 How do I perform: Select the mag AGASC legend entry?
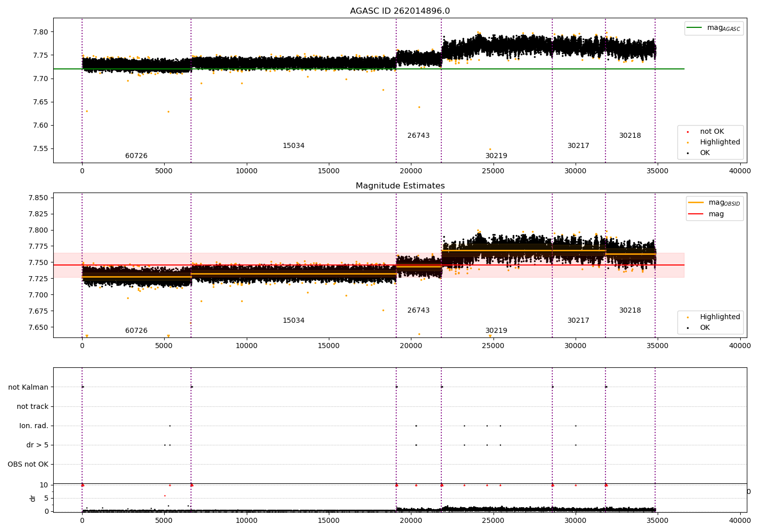point(714,28)
